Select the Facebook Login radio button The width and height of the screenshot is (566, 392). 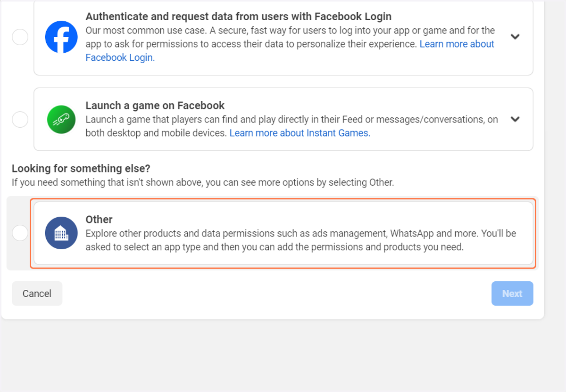pyautogui.click(x=20, y=37)
